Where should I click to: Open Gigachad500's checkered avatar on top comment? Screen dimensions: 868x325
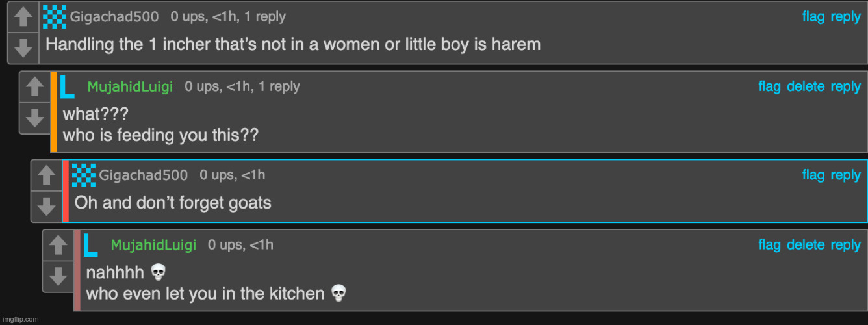click(55, 17)
